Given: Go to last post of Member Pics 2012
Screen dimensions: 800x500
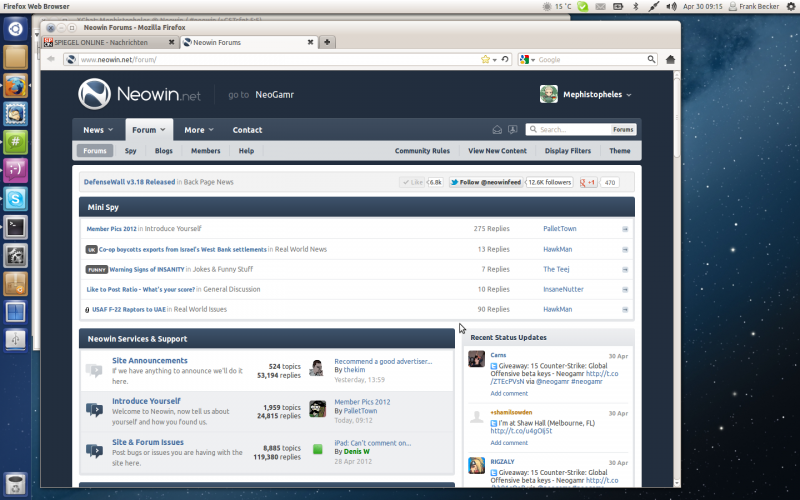Looking at the screenshot, I should (625, 229).
